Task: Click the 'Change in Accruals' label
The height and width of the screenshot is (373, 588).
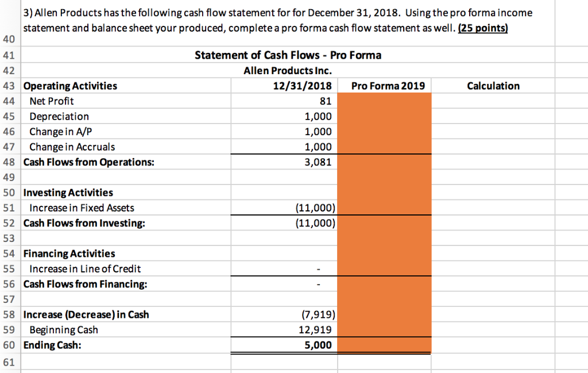Action: 72,147
